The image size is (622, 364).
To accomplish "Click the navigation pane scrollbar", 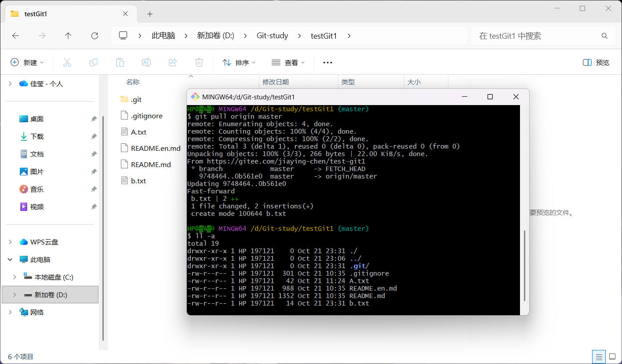I will (x=103, y=229).
